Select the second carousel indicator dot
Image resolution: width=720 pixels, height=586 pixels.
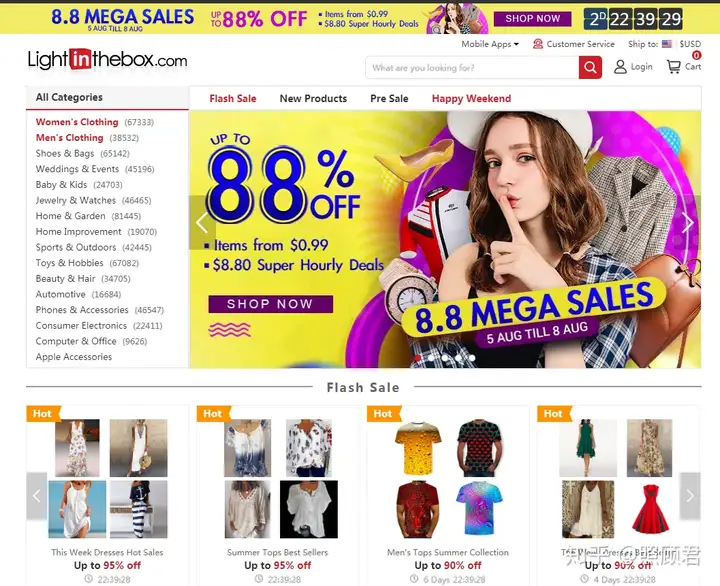point(431,358)
